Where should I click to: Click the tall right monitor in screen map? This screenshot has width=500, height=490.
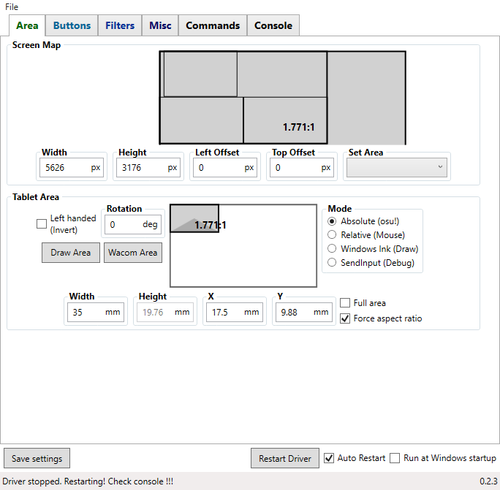pos(366,98)
